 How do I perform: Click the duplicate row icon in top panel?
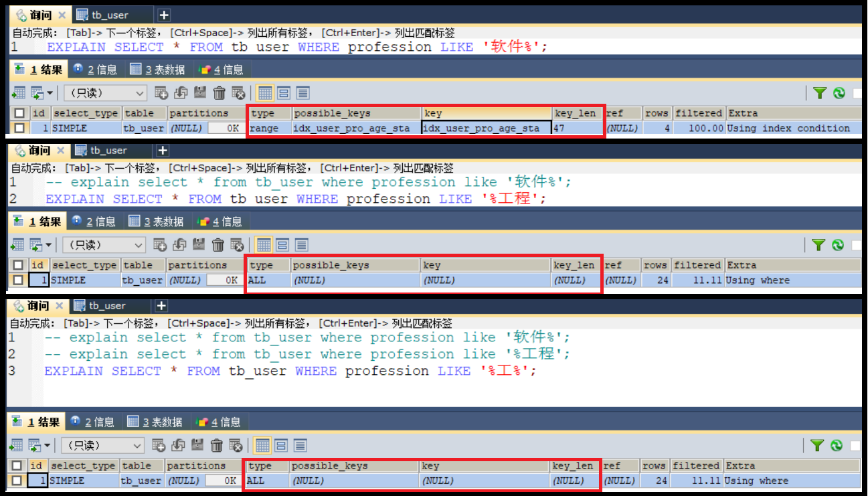(x=180, y=93)
